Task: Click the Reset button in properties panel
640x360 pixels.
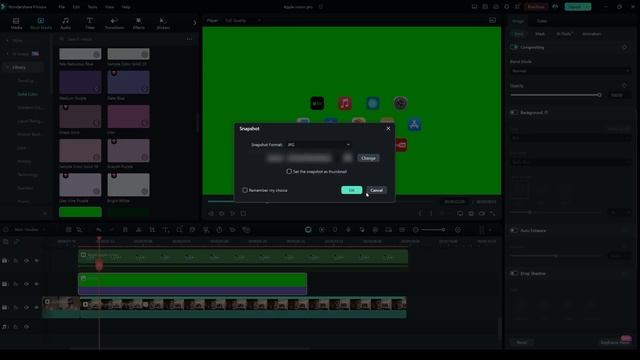Action: click(x=522, y=342)
